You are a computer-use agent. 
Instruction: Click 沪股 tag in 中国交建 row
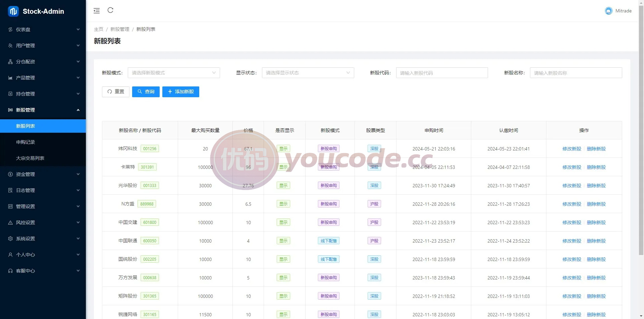[374, 222]
